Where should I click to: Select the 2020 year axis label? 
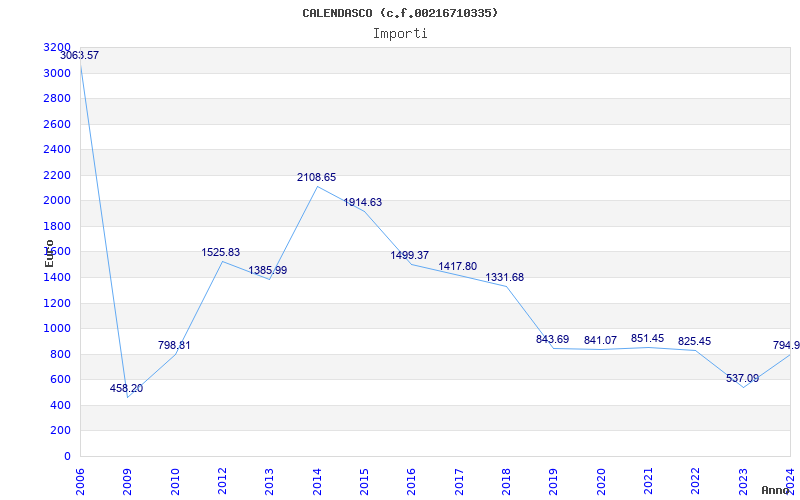(601, 482)
